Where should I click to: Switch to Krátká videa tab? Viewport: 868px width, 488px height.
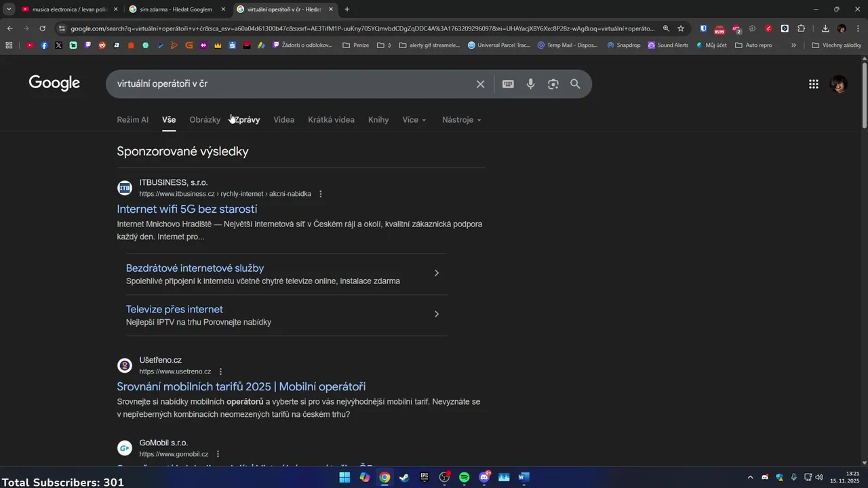pyautogui.click(x=331, y=120)
